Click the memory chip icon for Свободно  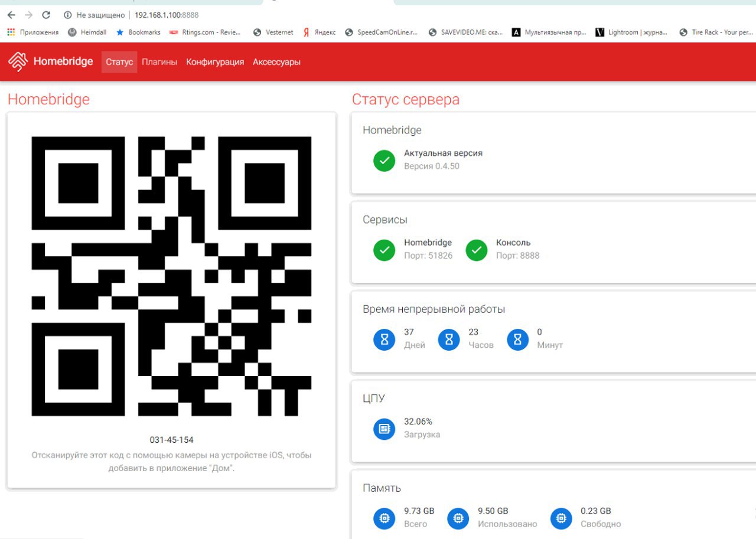[x=561, y=518]
